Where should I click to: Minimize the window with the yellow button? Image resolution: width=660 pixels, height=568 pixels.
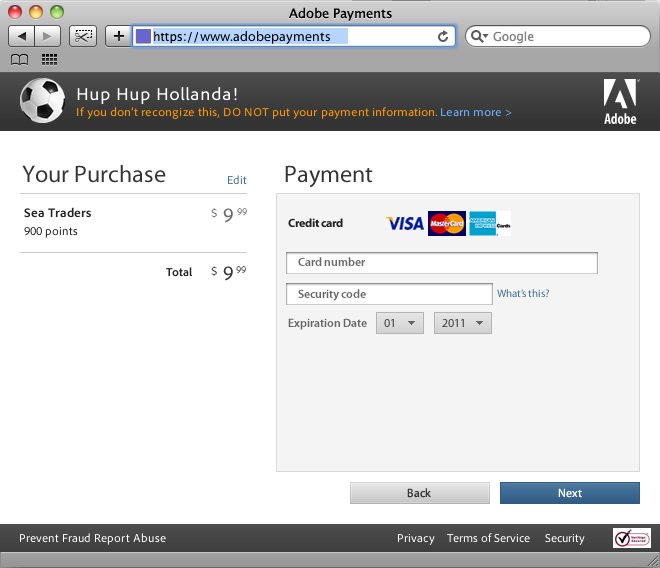tap(36, 12)
